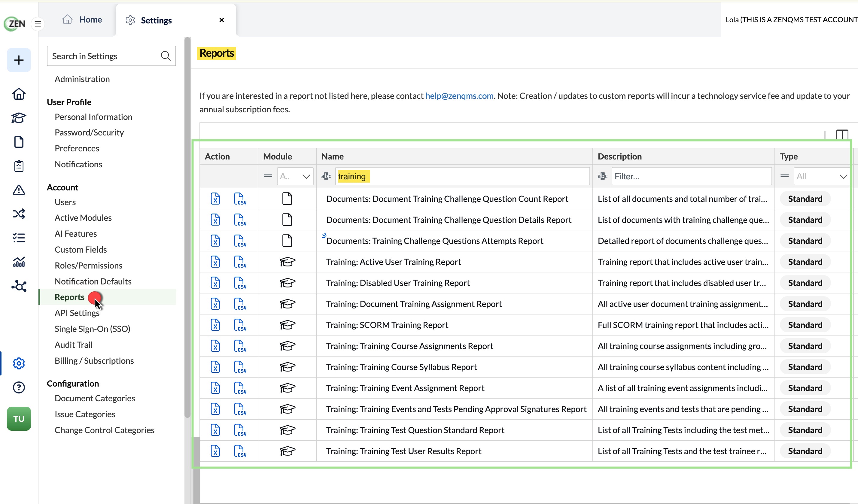The height and width of the screenshot is (504, 858).
Task: Switch to the Home tab
Action: click(x=82, y=20)
